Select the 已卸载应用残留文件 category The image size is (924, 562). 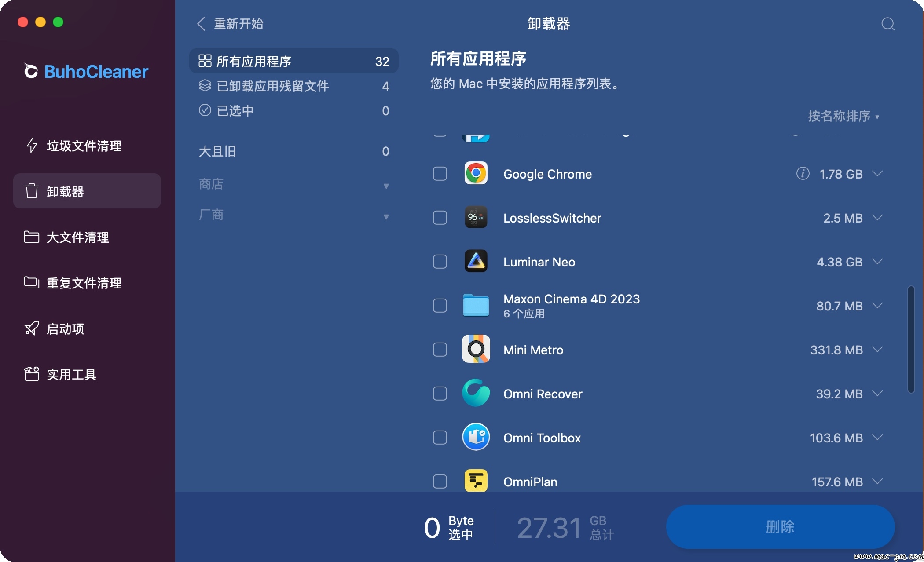click(x=294, y=85)
